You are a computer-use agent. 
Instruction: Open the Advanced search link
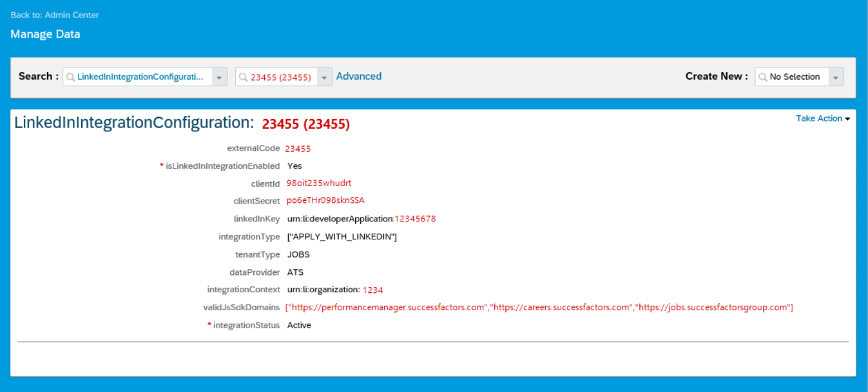[x=359, y=76]
